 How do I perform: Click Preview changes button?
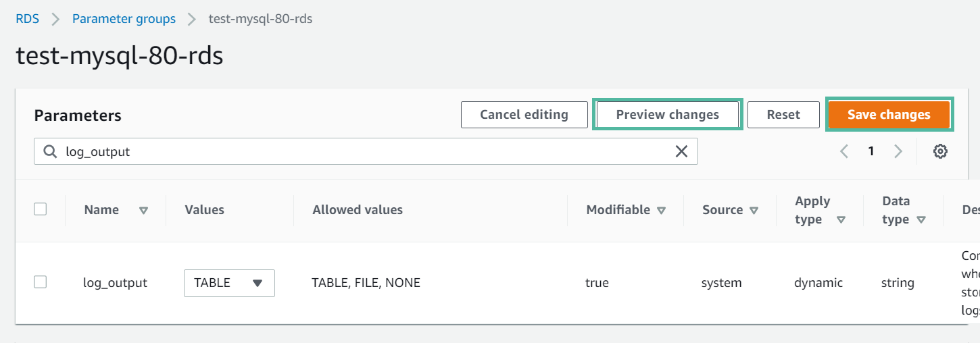click(668, 114)
